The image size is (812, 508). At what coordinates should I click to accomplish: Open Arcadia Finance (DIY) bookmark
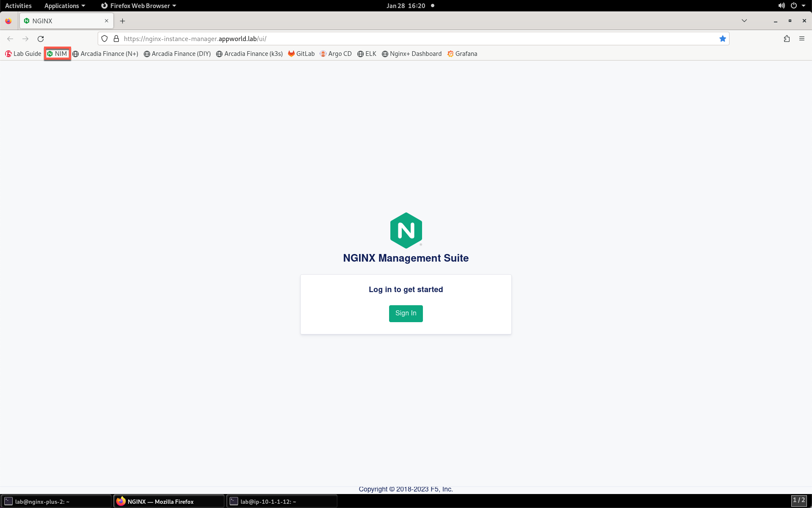point(177,54)
